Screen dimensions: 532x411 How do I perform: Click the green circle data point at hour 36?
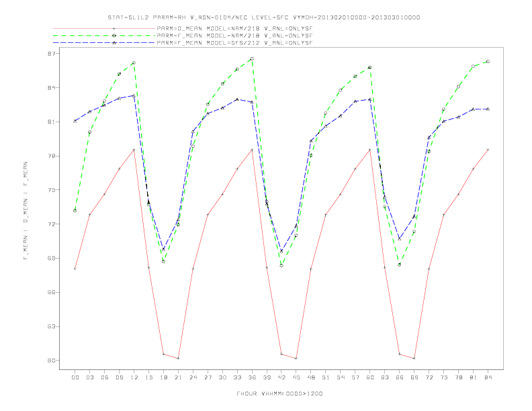(x=252, y=59)
